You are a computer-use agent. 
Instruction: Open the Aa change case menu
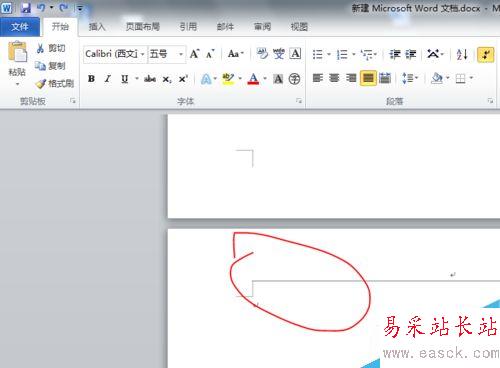click(236, 54)
